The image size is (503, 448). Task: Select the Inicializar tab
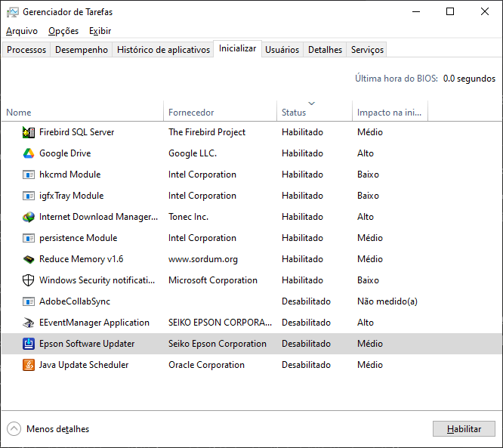click(x=237, y=49)
